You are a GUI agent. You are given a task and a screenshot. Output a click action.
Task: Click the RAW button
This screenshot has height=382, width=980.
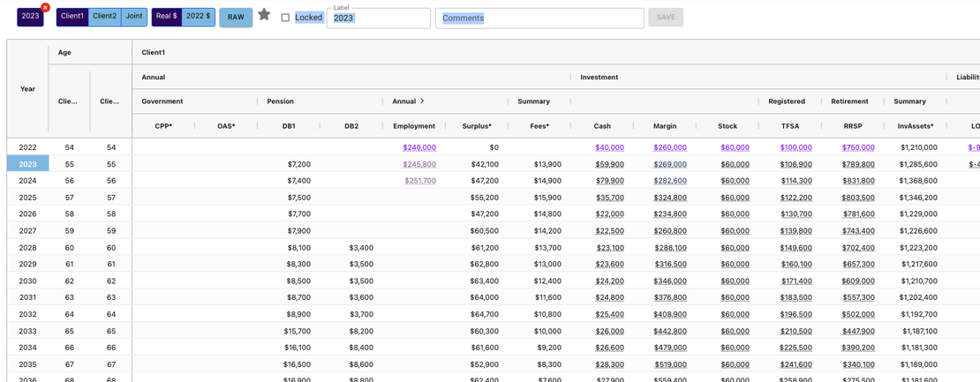[236, 18]
